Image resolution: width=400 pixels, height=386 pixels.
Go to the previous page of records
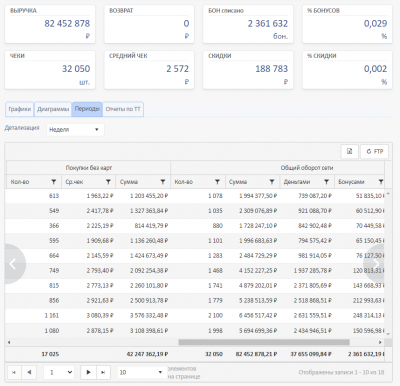click(29, 372)
